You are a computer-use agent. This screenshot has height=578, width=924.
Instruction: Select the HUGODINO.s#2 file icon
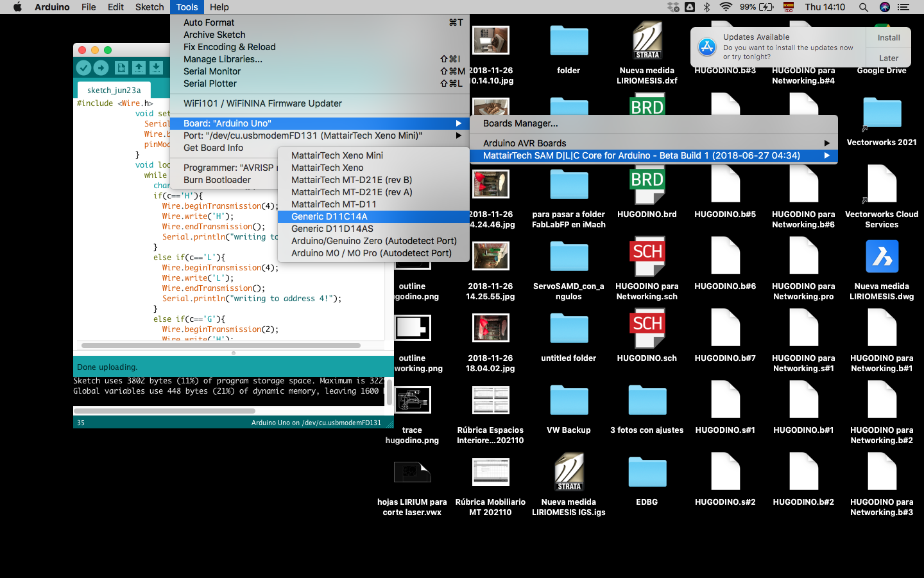pos(725,473)
